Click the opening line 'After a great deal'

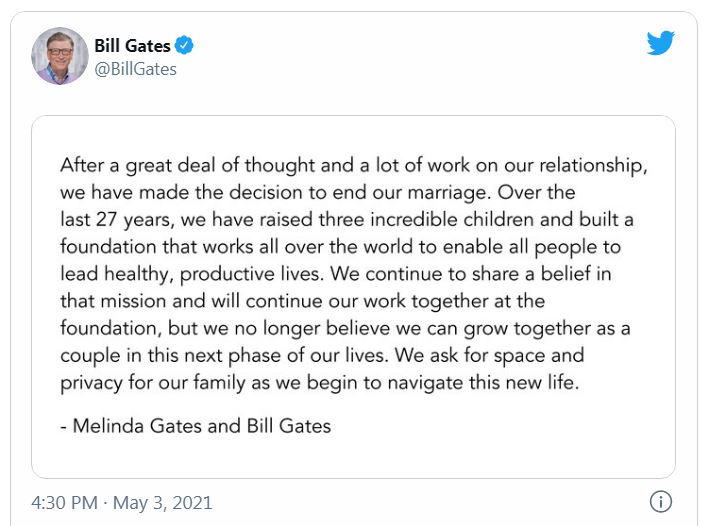click(x=130, y=165)
